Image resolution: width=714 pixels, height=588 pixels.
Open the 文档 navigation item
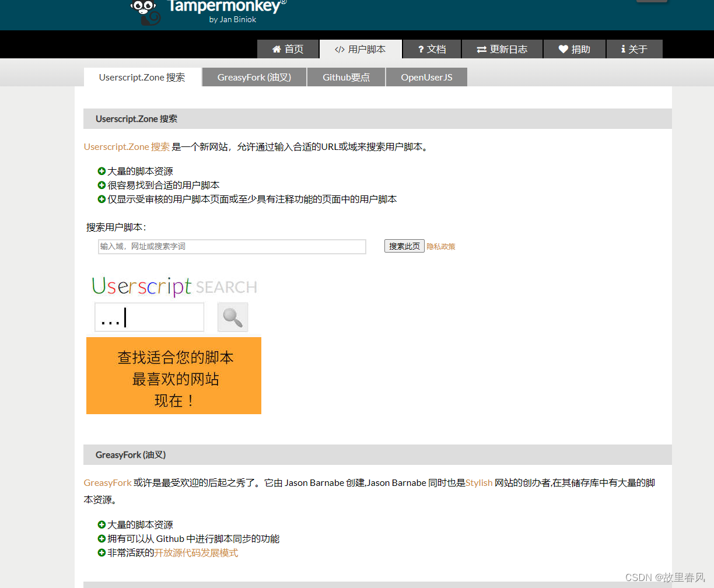tap(432, 49)
